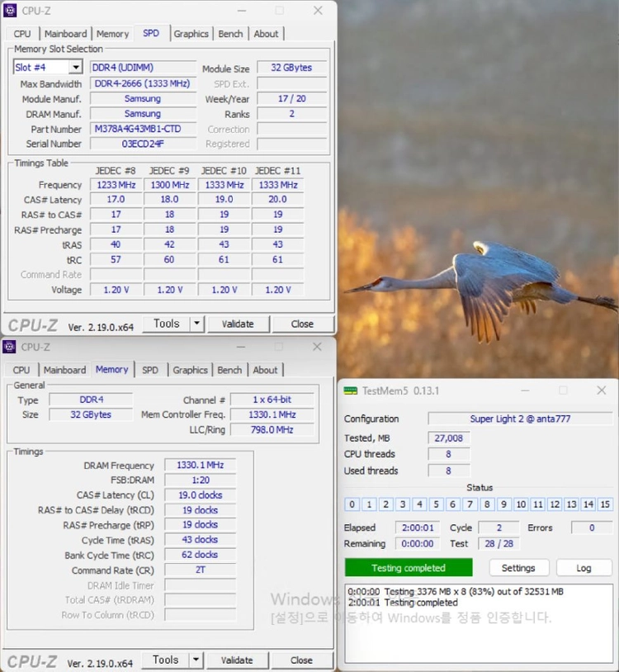Click thread status box 10 in TestMem5
Viewport: 619px width, 672px height.
521,504
